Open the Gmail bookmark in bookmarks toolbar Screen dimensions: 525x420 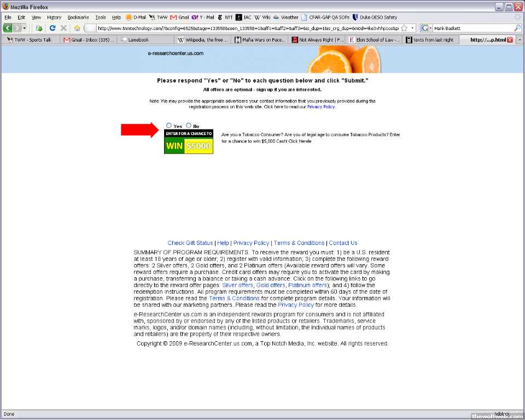(179, 17)
